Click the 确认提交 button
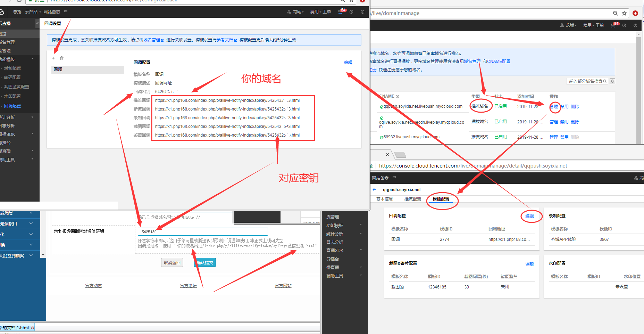 tap(205, 263)
